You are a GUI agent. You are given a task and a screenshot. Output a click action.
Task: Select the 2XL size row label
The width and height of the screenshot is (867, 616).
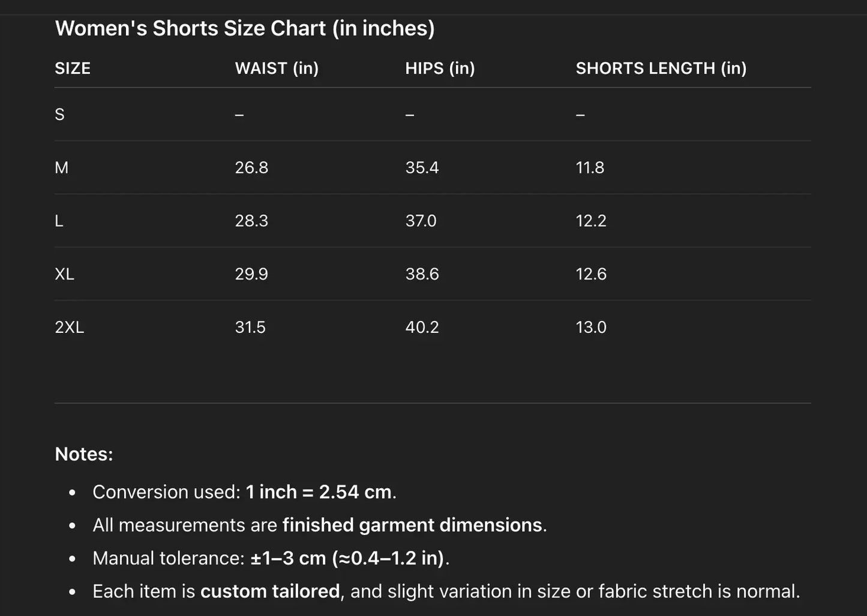click(69, 327)
